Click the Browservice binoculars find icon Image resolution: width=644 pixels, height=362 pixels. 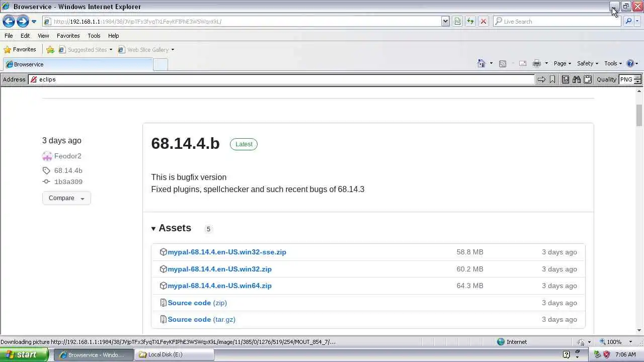click(577, 79)
